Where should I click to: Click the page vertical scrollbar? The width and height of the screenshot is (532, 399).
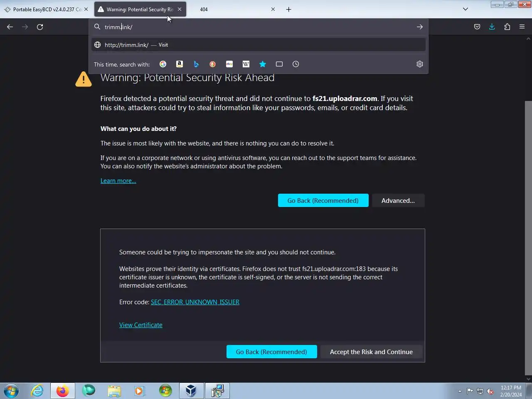(x=528, y=238)
